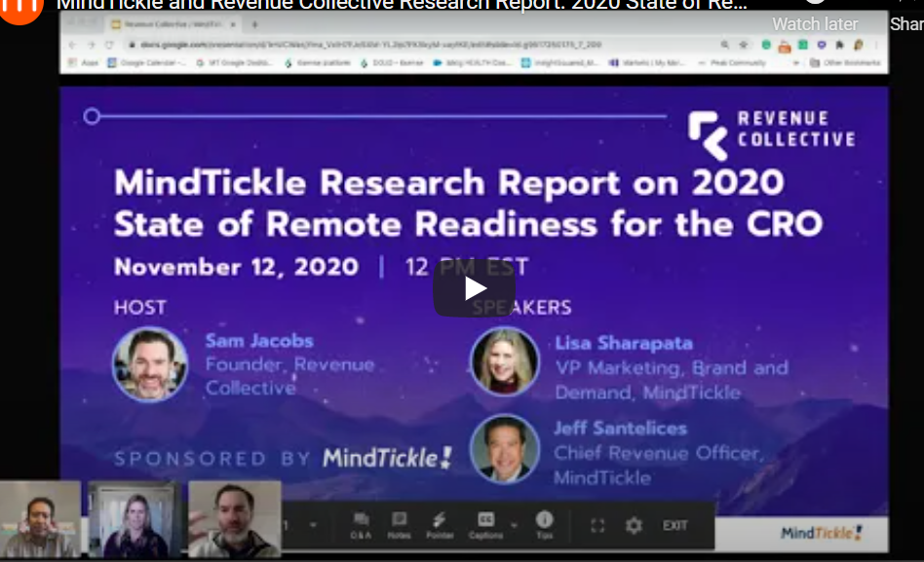Viewport: 924px width, 562px height.
Task: Expand the Captions dropdown arrow
Action: tap(514, 526)
